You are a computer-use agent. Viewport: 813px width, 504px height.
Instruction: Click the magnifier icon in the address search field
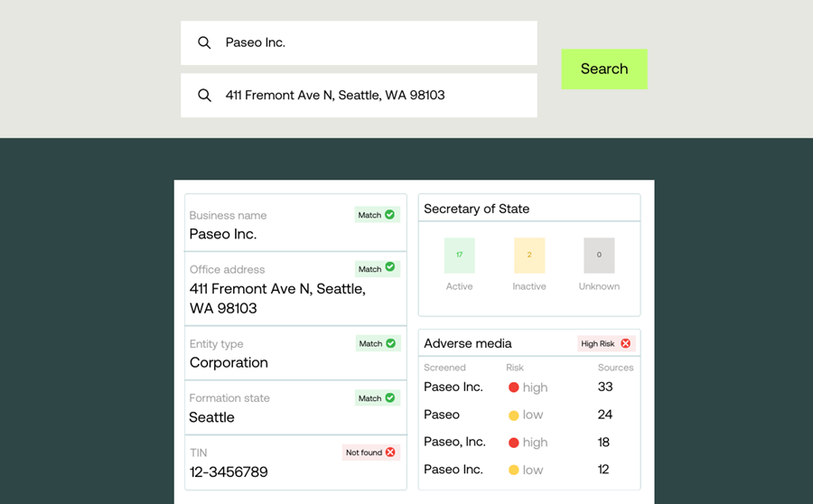pyautogui.click(x=204, y=96)
